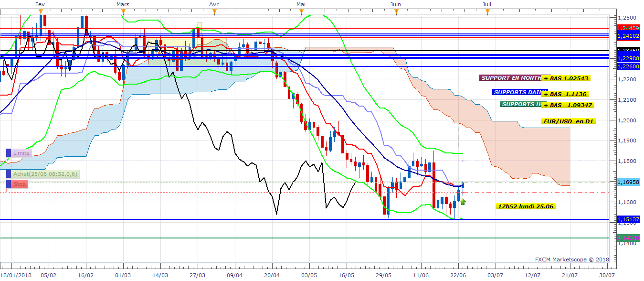Click the 22/06 date on time axis
The image size is (644, 281).
pos(458,275)
